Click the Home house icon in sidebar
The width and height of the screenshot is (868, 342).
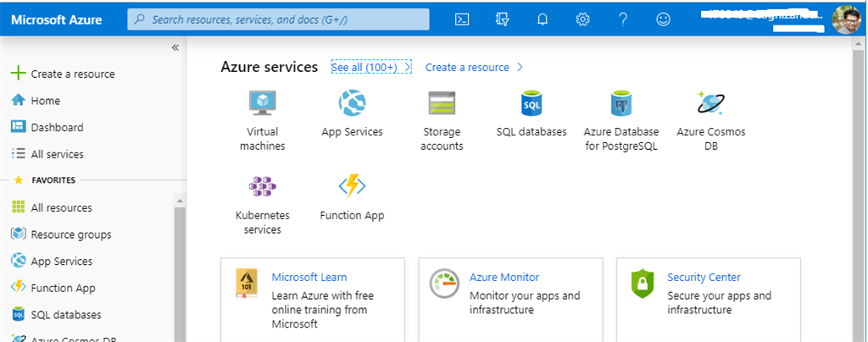(19, 100)
